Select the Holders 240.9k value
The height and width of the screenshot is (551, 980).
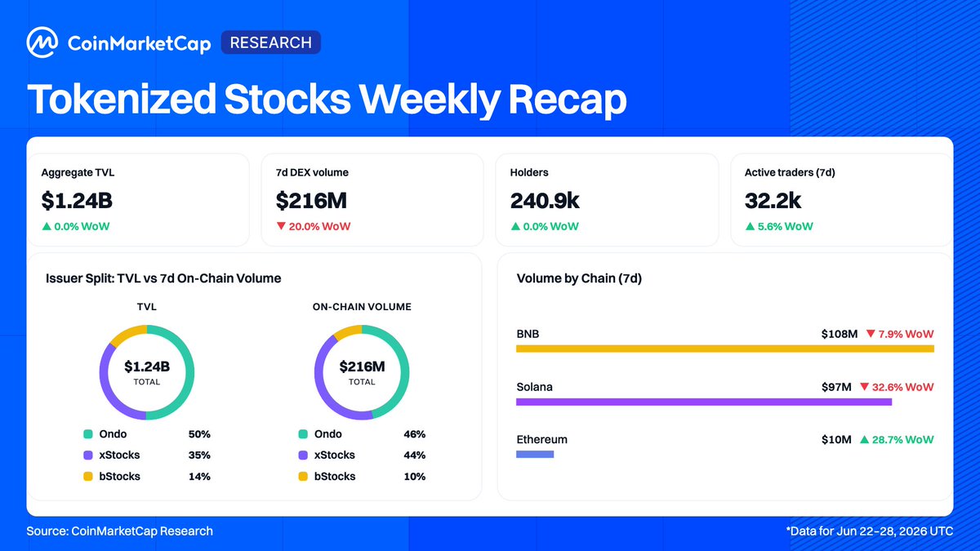546,200
